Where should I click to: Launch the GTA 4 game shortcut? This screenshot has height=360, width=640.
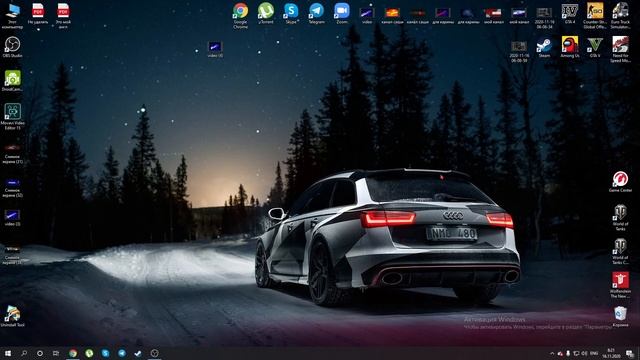pos(569,13)
